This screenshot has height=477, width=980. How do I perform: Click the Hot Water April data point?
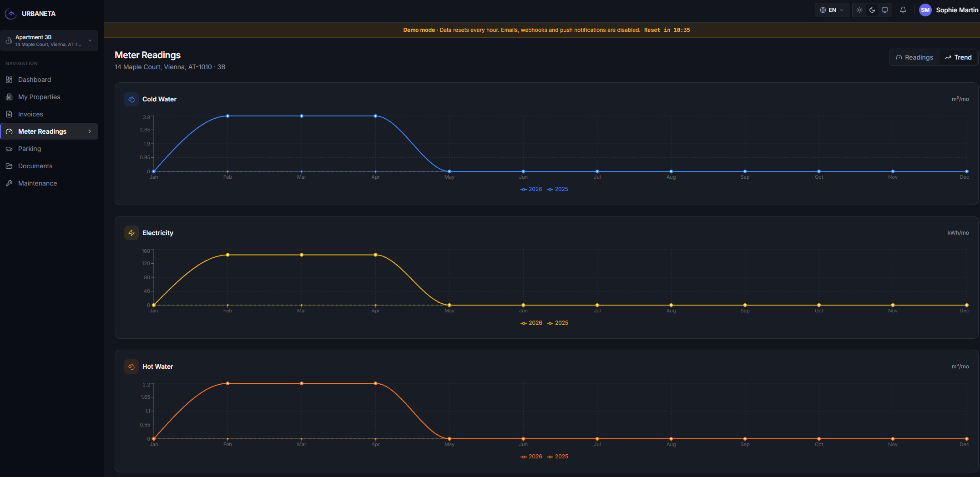coord(375,383)
